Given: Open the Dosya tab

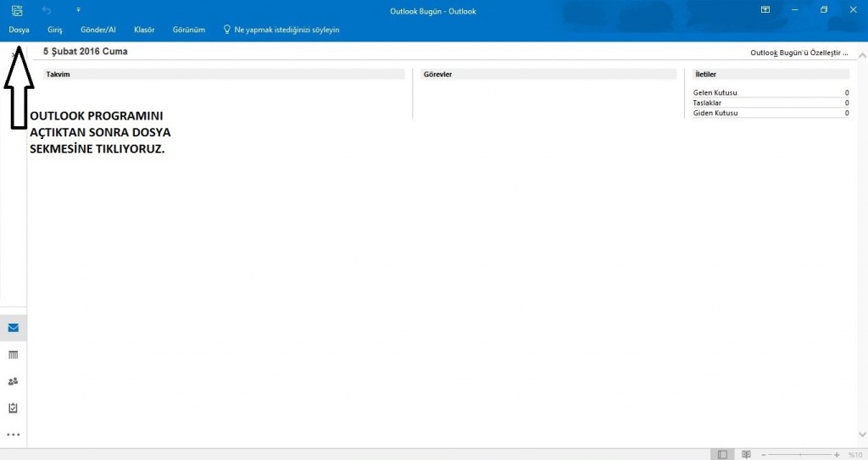Looking at the screenshot, I should tap(19, 30).
